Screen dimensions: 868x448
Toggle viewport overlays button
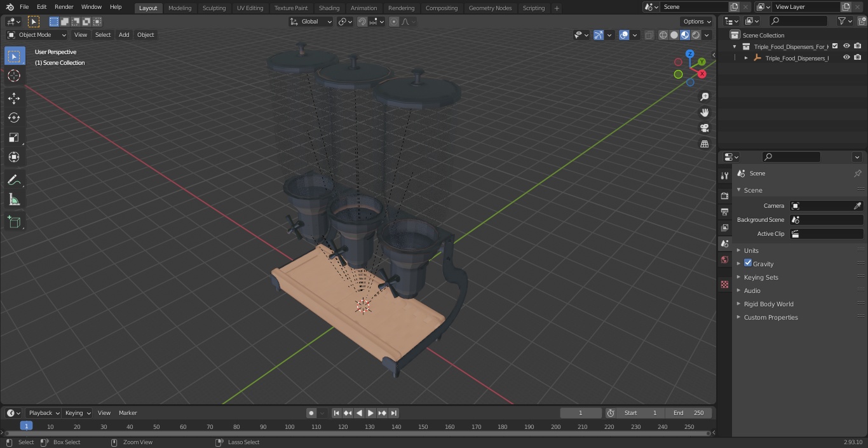pyautogui.click(x=624, y=35)
